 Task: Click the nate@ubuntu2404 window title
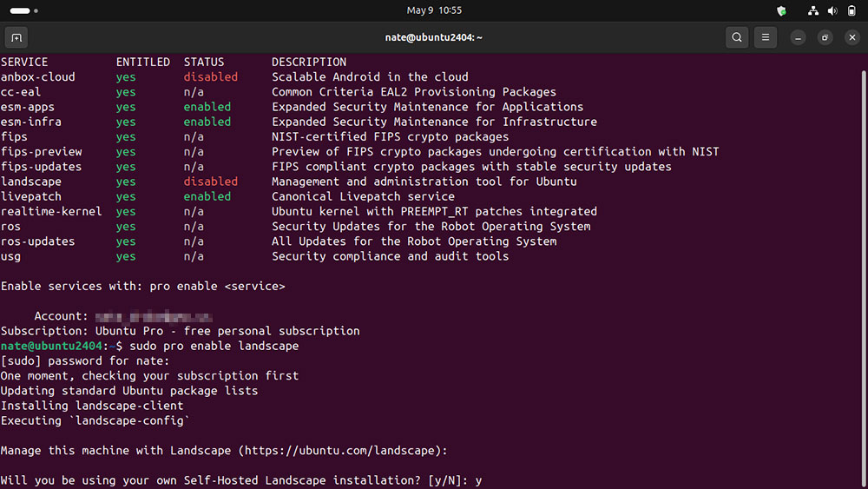[434, 37]
